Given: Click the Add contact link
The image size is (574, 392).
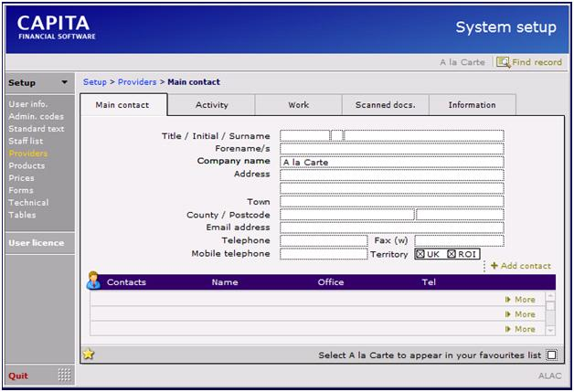Looking at the screenshot, I should pyautogui.click(x=526, y=266).
